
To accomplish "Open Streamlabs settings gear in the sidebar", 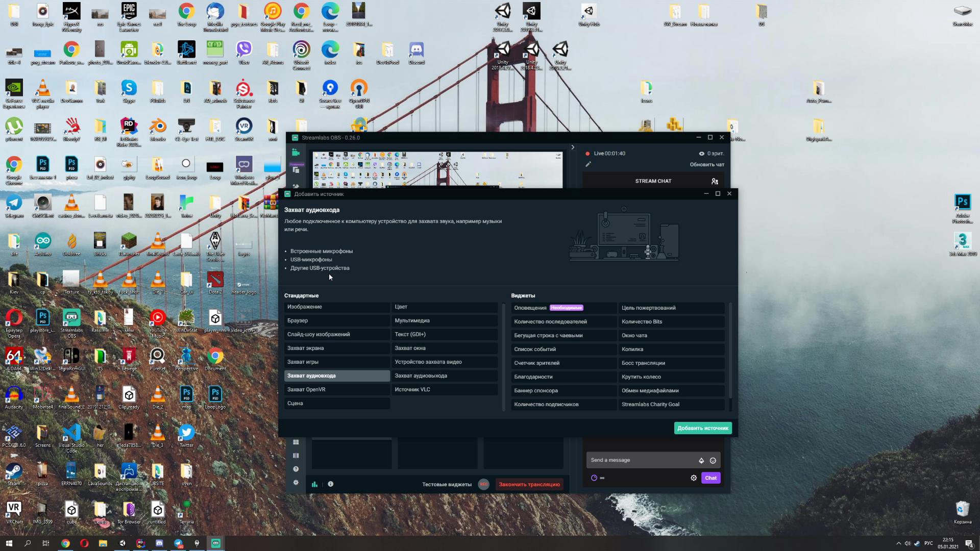I will [296, 483].
